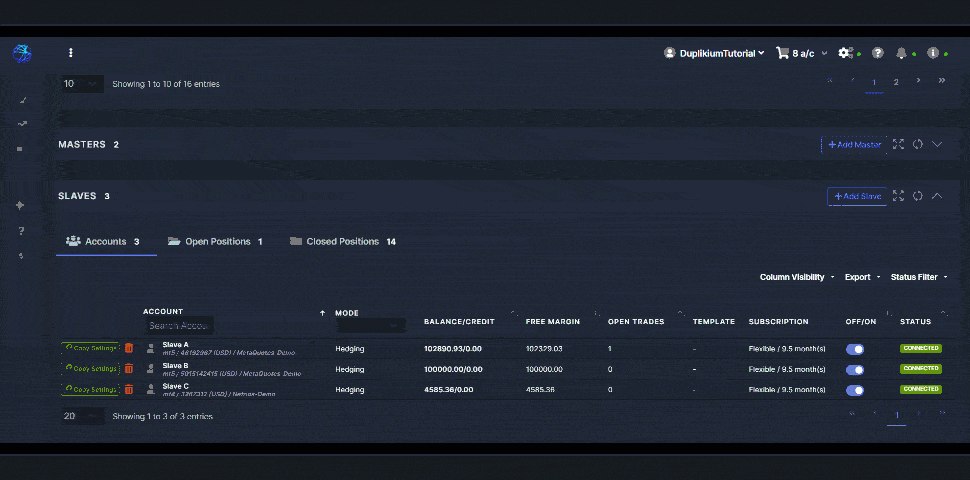The image size is (970, 480).
Task: Disable Slave C using its toggle
Action: (855, 390)
